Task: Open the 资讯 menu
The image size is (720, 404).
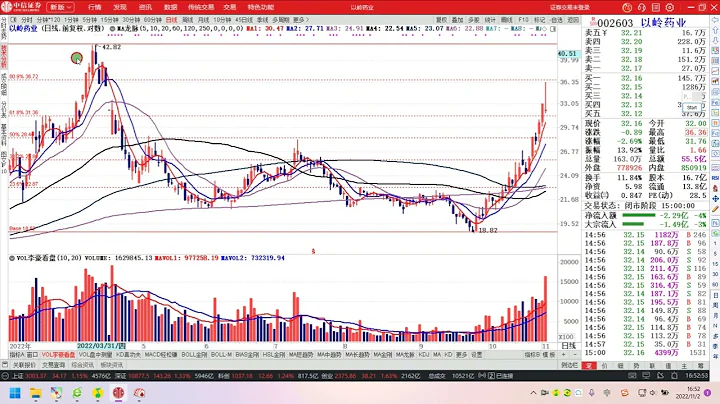Action: (x=145, y=7)
